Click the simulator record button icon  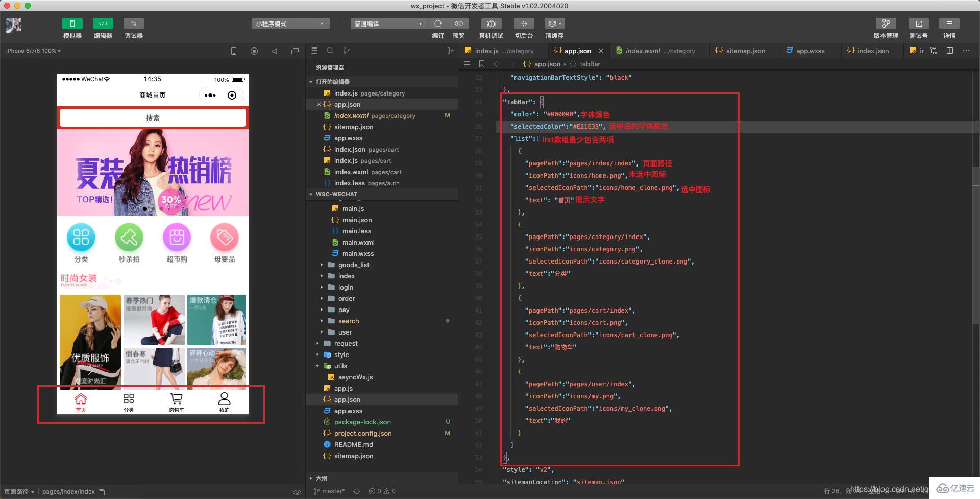[x=254, y=51]
